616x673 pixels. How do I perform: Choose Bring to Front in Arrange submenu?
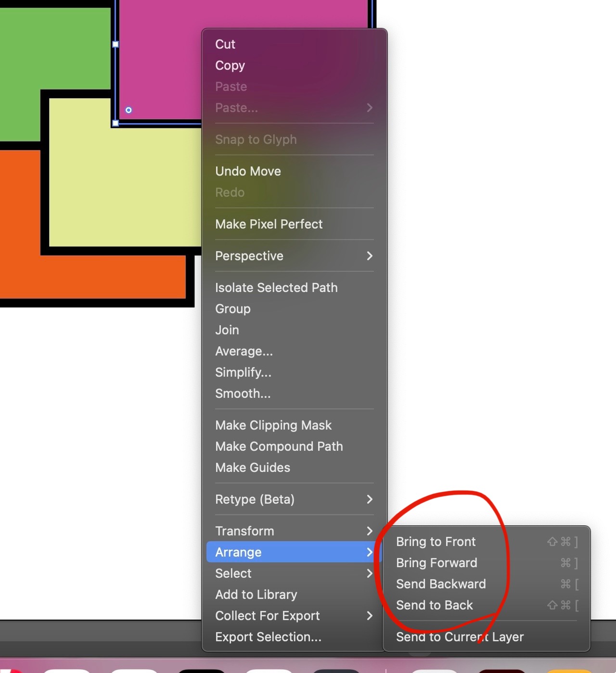click(487, 542)
